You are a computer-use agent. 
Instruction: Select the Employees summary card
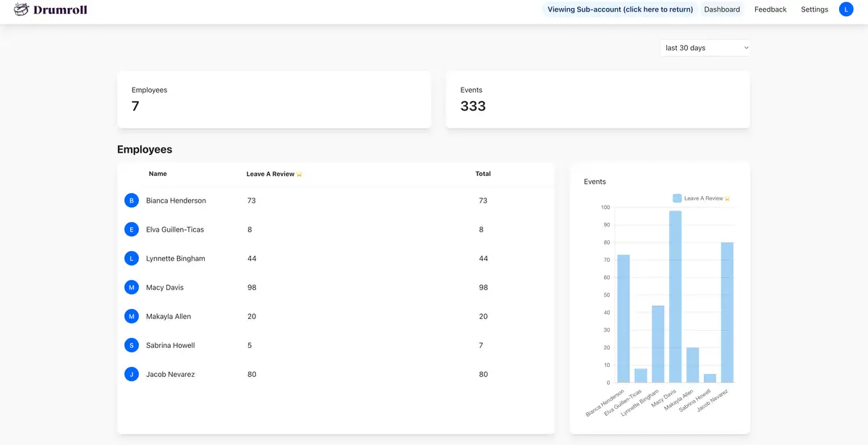click(274, 100)
